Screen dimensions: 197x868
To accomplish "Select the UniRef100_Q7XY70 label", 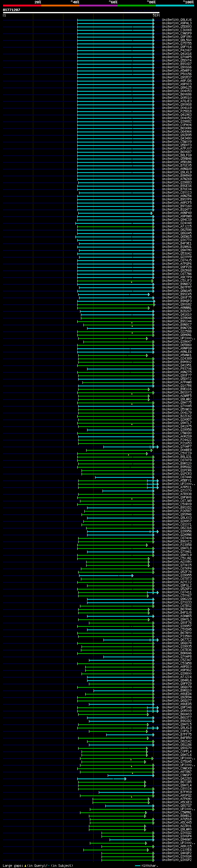I will 177,491.
